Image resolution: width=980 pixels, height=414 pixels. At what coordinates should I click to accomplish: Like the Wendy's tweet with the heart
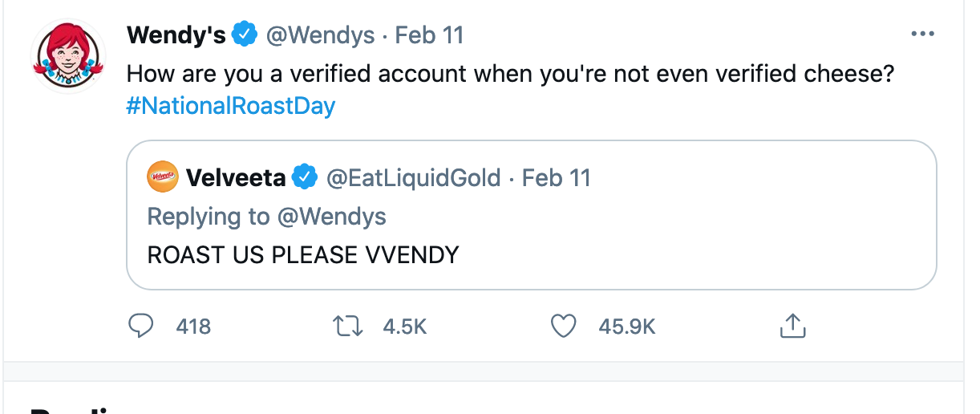pos(564,326)
